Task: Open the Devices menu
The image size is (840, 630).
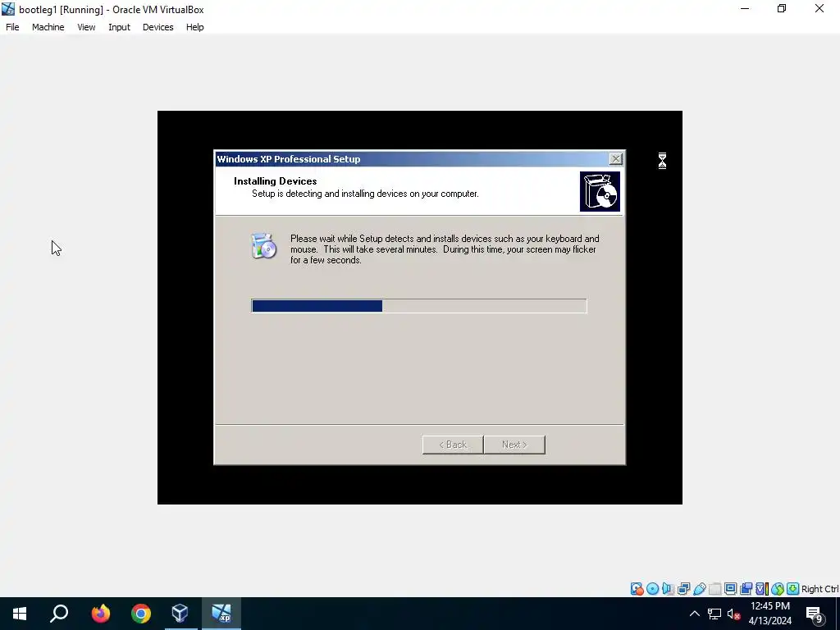Action: click(x=158, y=27)
